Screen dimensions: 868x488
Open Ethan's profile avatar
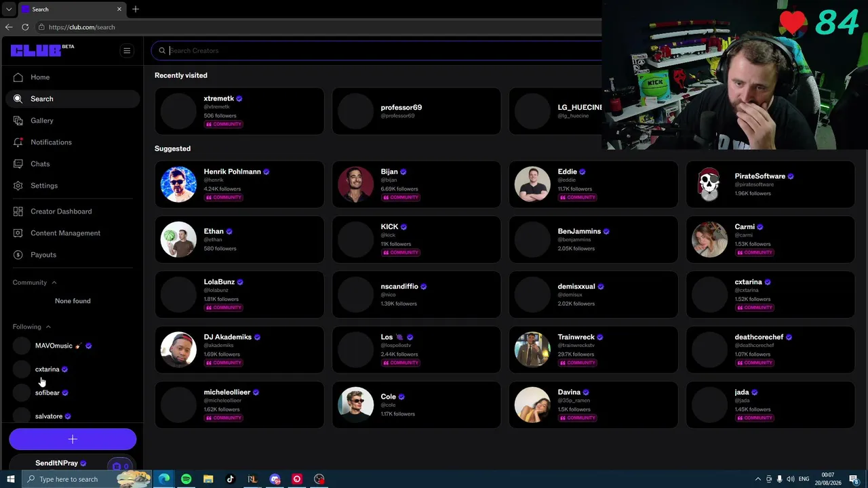tap(178, 239)
